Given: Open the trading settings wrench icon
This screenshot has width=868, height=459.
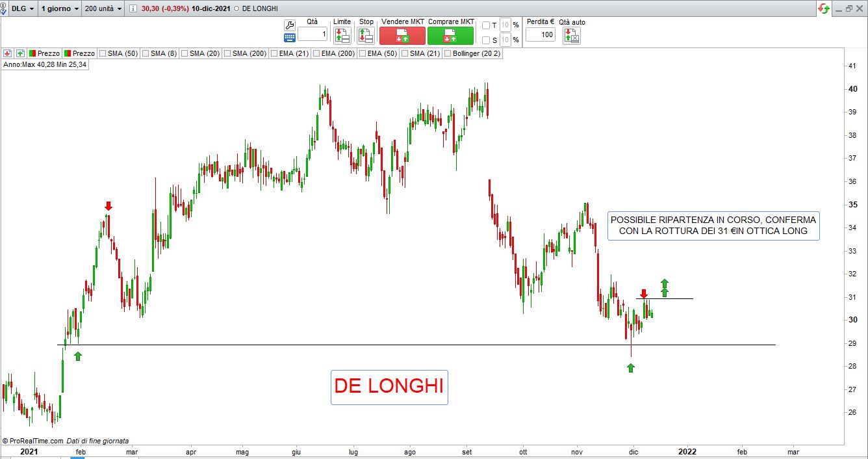Looking at the screenshot, I should (x=290, y=25).
